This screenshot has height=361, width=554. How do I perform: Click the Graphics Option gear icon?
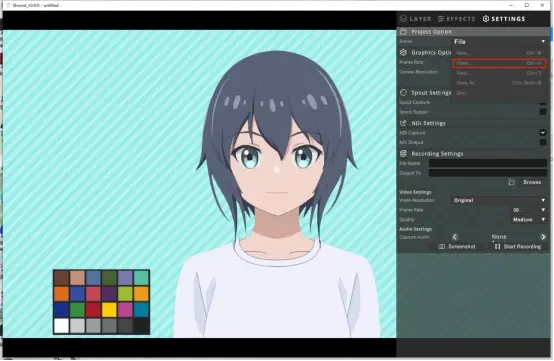(x=403, y=53)
